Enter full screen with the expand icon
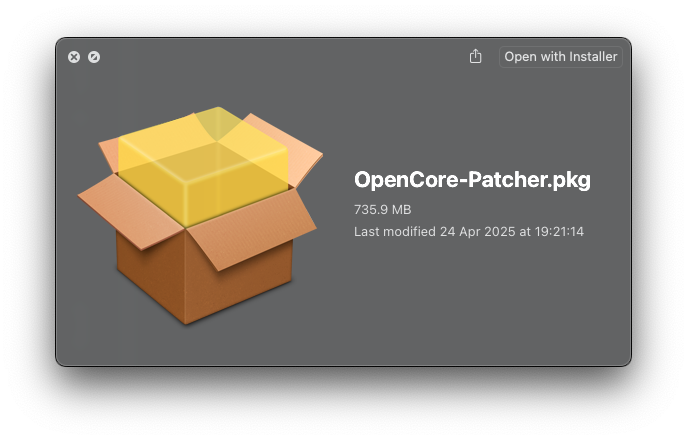687x440 pixels. tap(94, 57)
